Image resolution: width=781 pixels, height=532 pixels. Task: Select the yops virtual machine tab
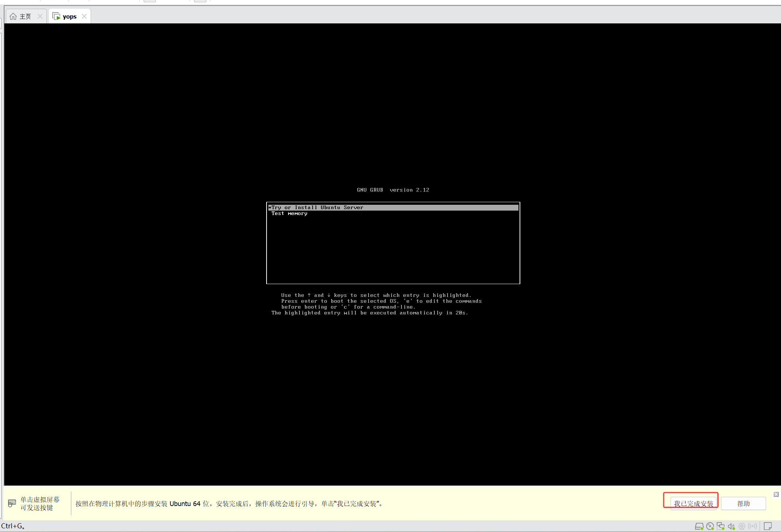(x=69, y=16)
